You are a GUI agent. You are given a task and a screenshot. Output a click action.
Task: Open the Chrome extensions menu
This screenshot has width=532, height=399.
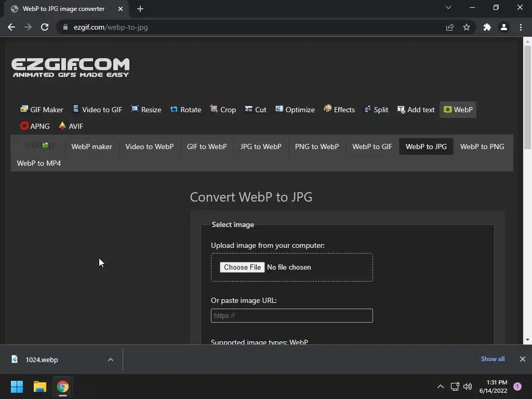click(x=487, y=27)
